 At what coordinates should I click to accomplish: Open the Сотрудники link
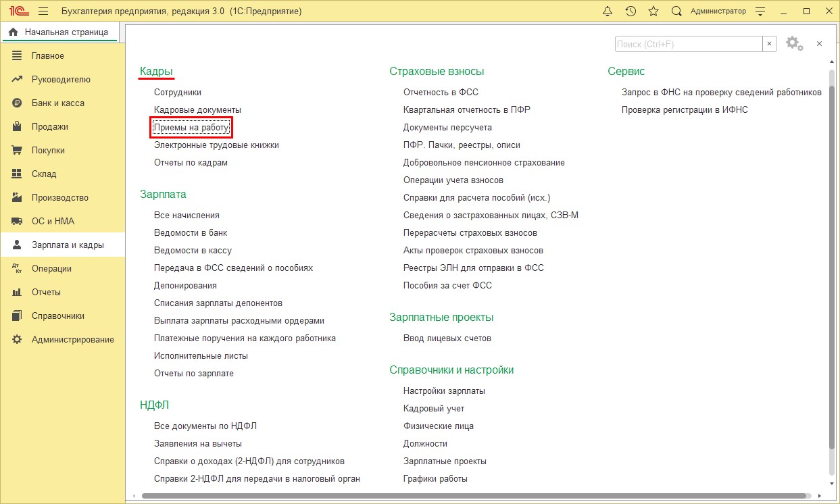(177, 92)
